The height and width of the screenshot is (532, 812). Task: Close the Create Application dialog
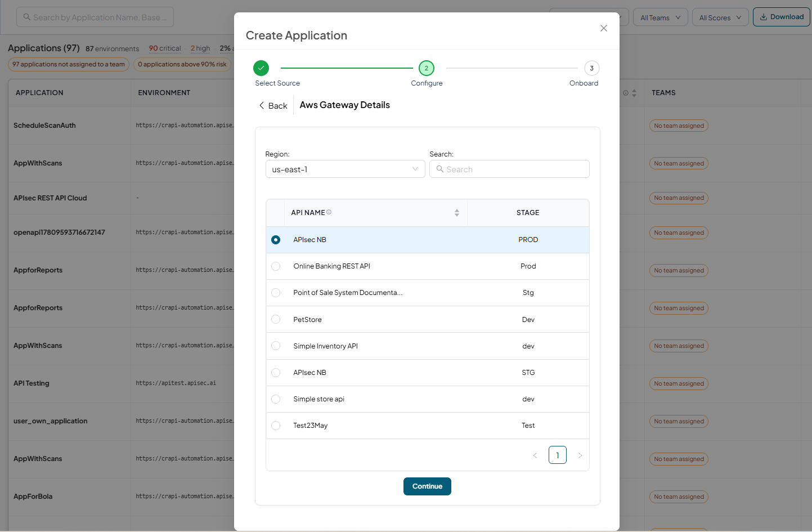(603, 28)
